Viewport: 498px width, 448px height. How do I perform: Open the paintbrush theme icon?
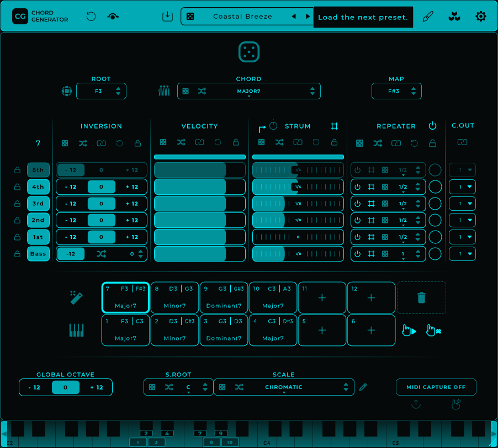(x=428, y=17)
